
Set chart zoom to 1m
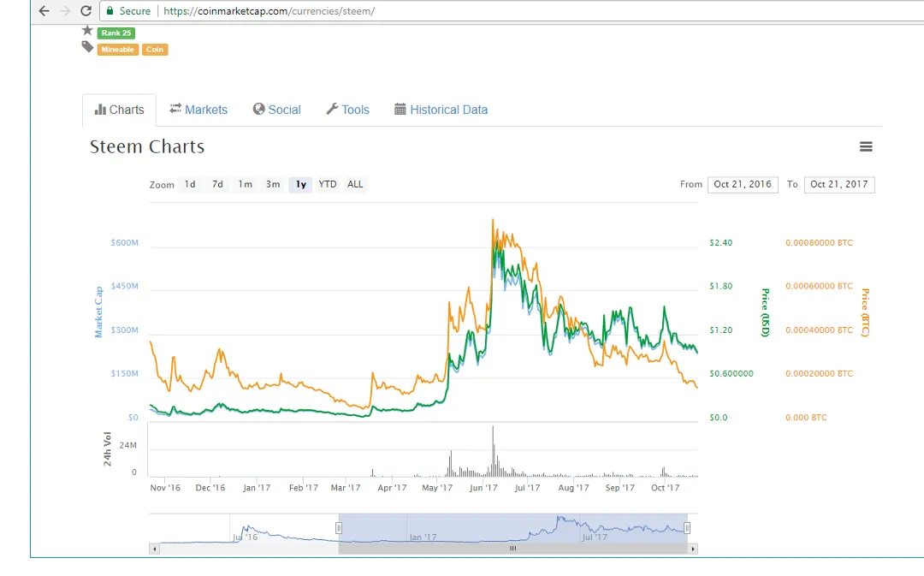pyautogui.click(x=246, y=185)
